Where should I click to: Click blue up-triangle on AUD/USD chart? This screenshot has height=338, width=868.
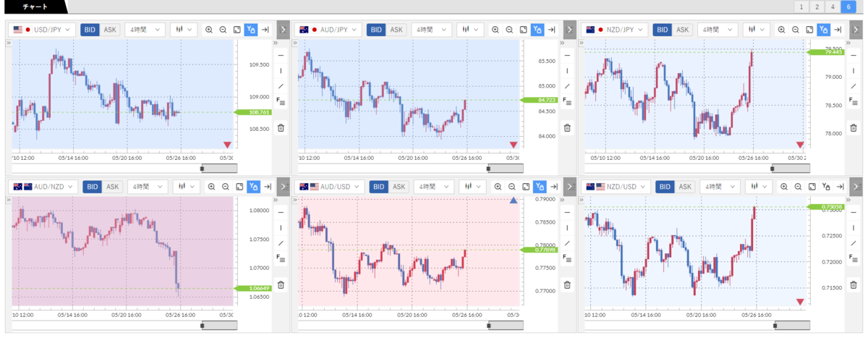pyautogui.click(x=514, y=201)
